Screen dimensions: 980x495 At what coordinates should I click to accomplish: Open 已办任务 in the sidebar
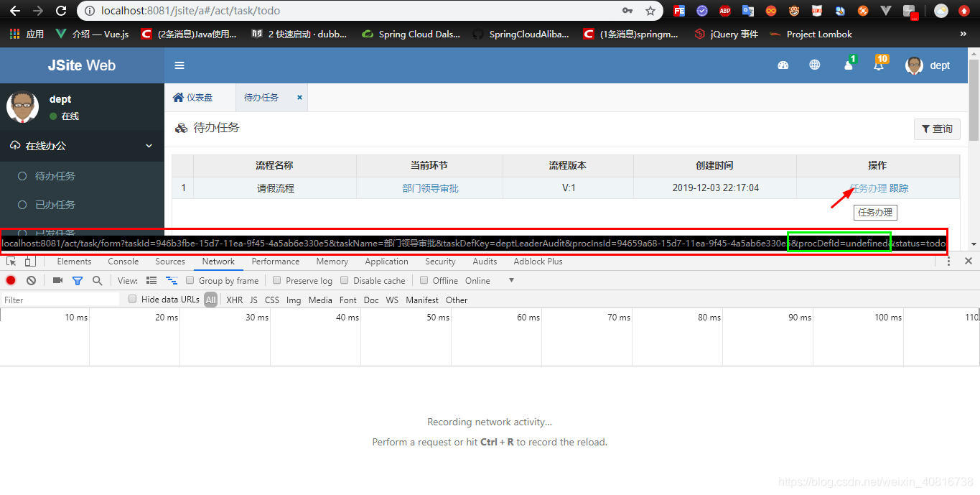tap(55, 205)
